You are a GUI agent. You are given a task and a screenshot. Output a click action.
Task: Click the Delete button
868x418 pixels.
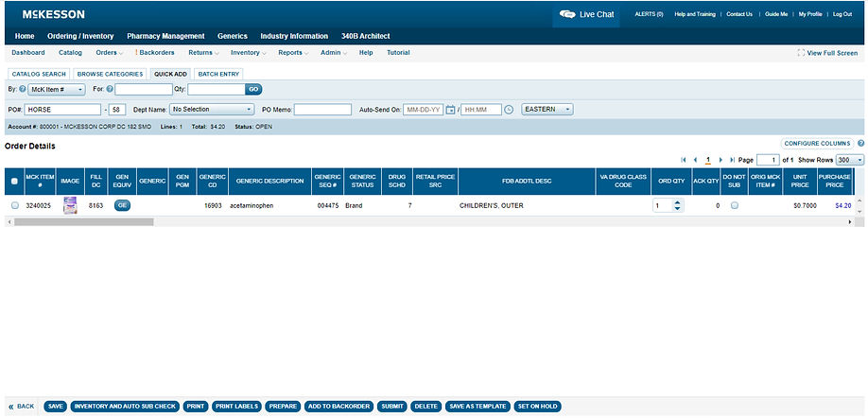point(426,407)
